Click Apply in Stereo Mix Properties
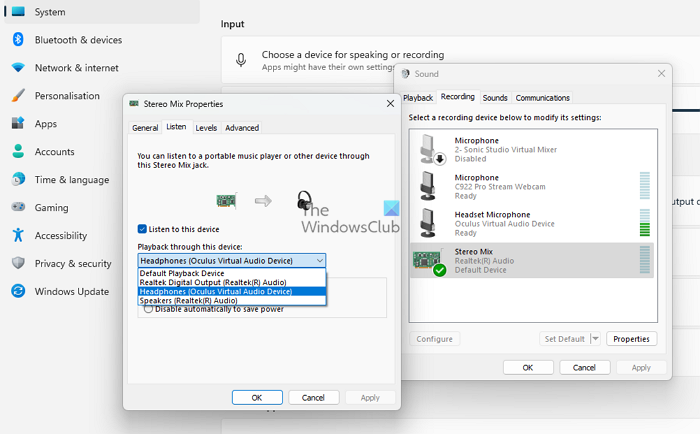Viewport: 700px width, 434px height. coord(370,397)
